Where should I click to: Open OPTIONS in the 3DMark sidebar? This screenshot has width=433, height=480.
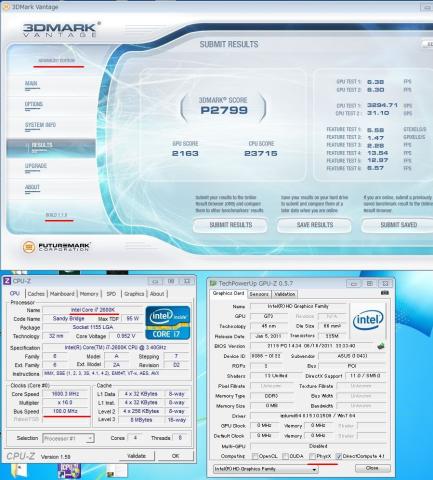pyautogui.click(x=34, y=105)
